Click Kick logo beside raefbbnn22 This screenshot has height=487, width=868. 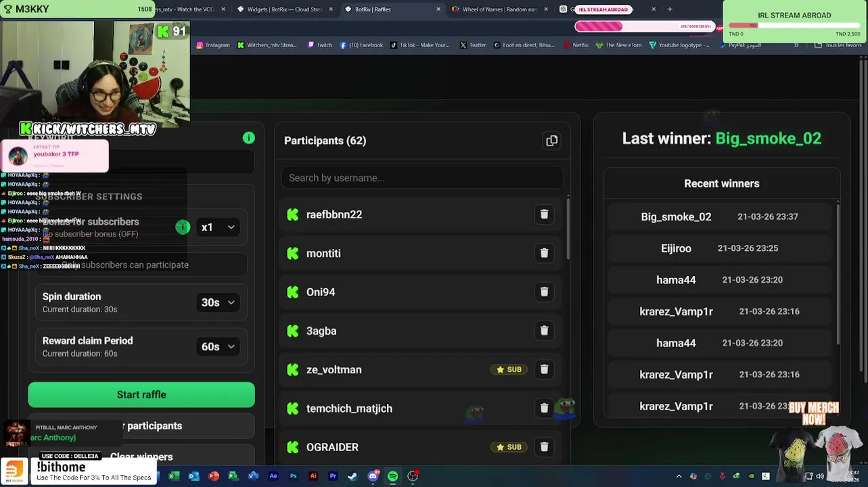tap(293, 214)
